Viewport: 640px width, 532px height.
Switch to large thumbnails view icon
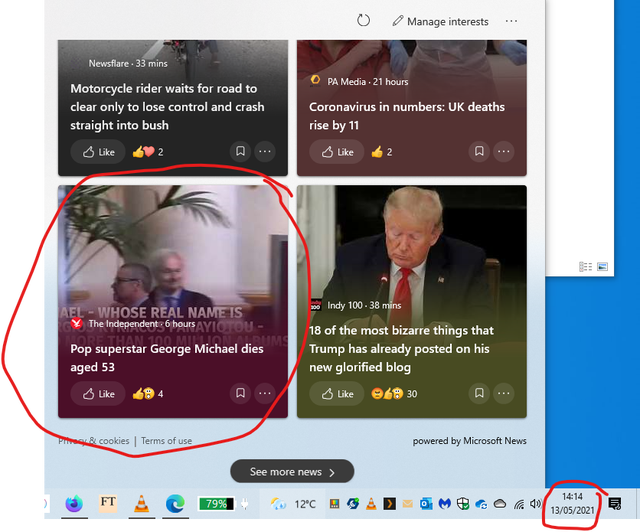602,267
